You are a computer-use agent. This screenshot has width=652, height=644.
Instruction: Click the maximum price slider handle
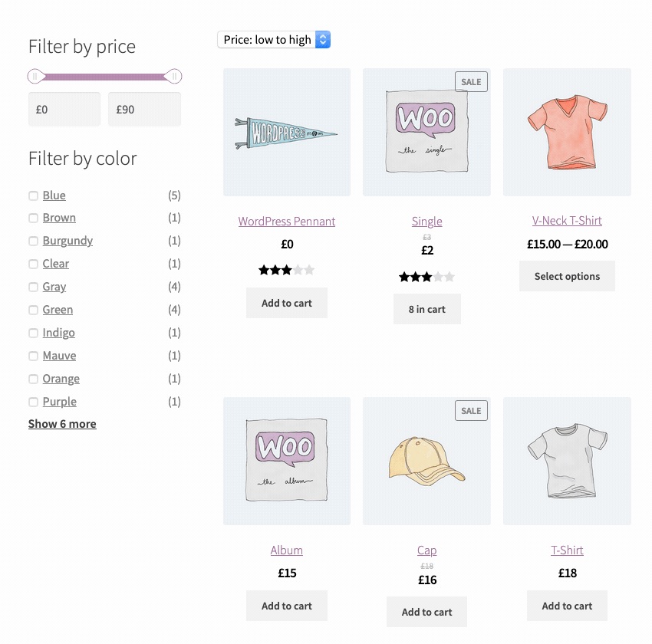tap(174, 76)
